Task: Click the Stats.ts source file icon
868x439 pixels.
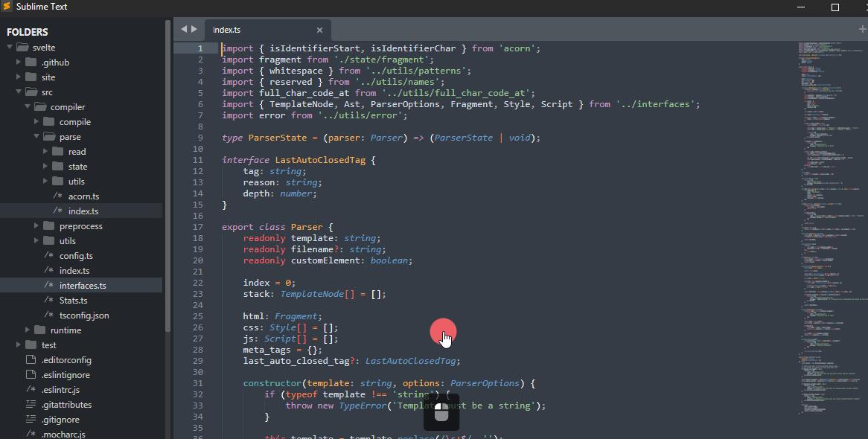Action: pos(48,300)
